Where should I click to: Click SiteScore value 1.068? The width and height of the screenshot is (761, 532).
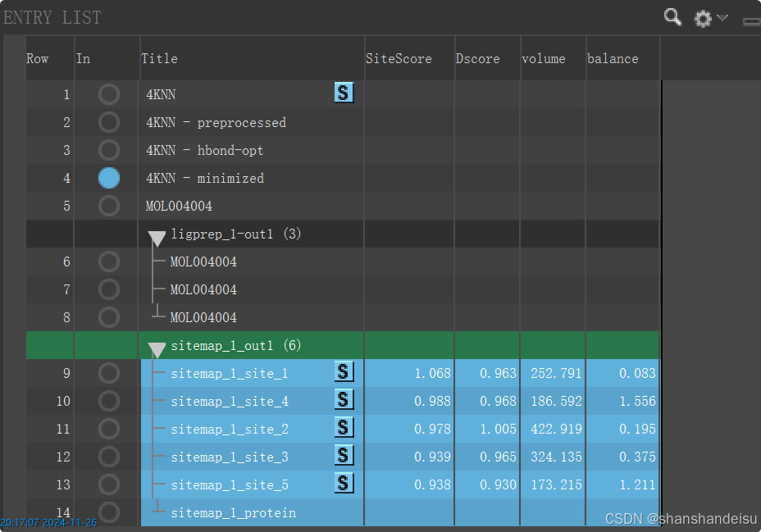(x=432, y=373)
